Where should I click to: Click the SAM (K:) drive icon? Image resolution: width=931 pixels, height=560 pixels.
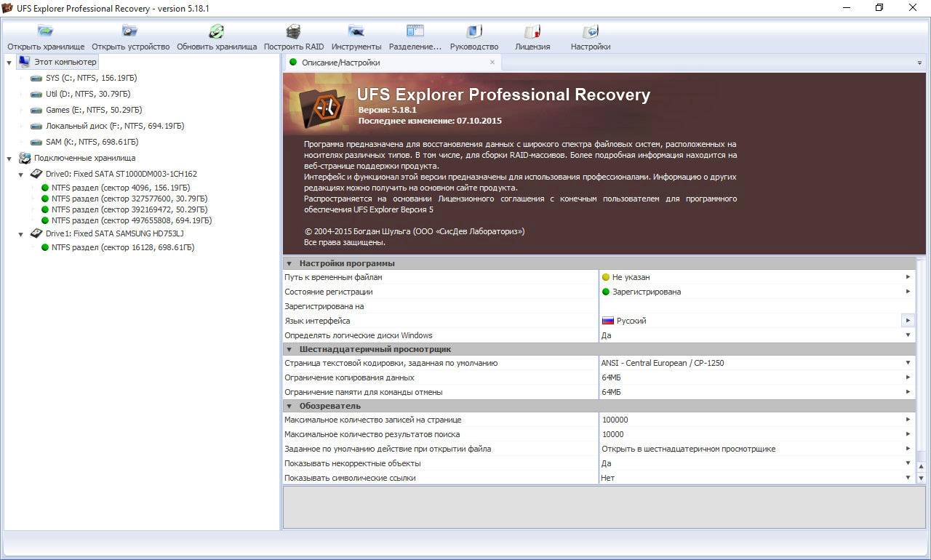[36, 142]
